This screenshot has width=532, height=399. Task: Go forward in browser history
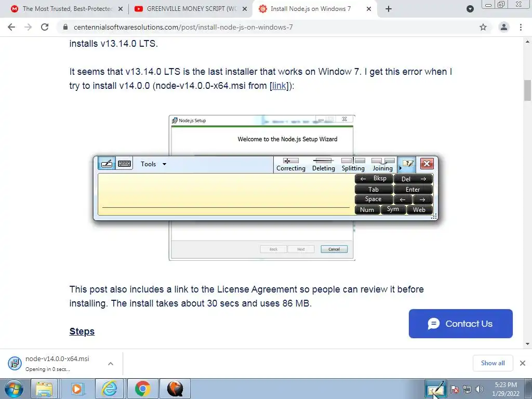point(28,27)
